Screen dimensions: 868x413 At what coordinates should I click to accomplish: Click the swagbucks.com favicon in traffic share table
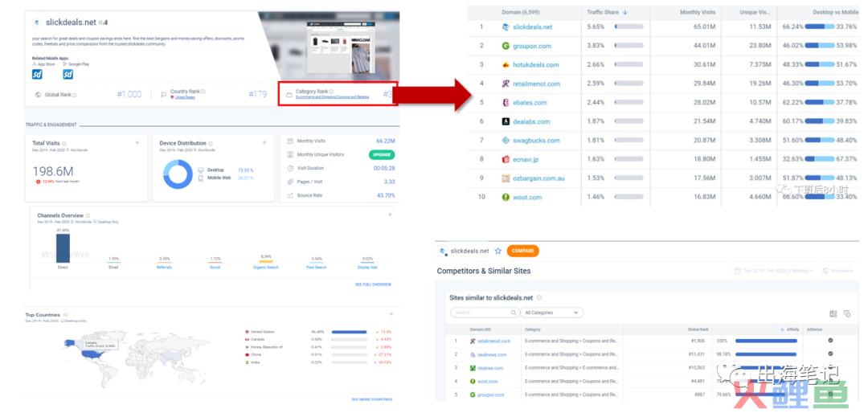pos(506,140)
